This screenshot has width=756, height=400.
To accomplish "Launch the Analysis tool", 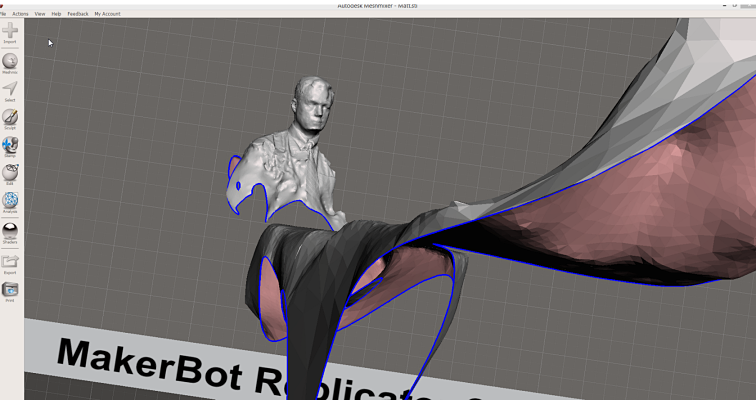I will (10, 200).
